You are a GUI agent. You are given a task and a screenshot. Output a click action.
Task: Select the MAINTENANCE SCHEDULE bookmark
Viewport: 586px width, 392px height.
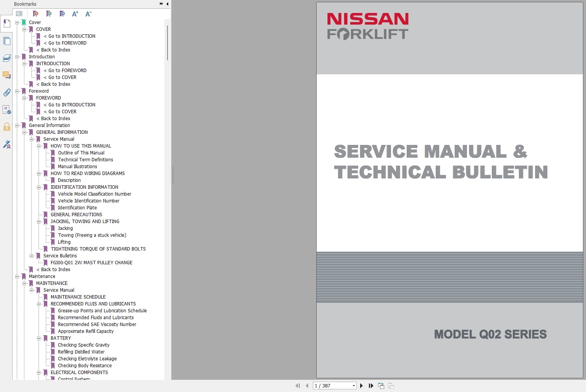[x=78, y=297]
